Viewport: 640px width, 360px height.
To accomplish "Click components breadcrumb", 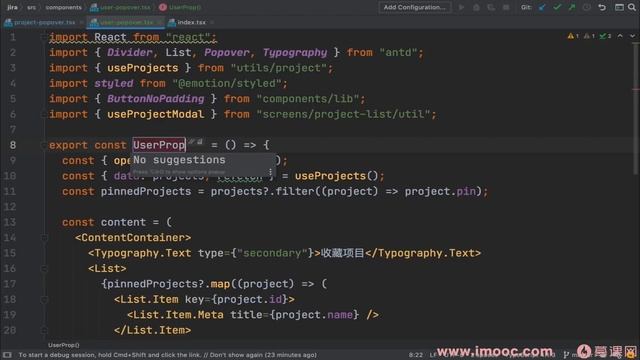I will [x=63, y=7].
